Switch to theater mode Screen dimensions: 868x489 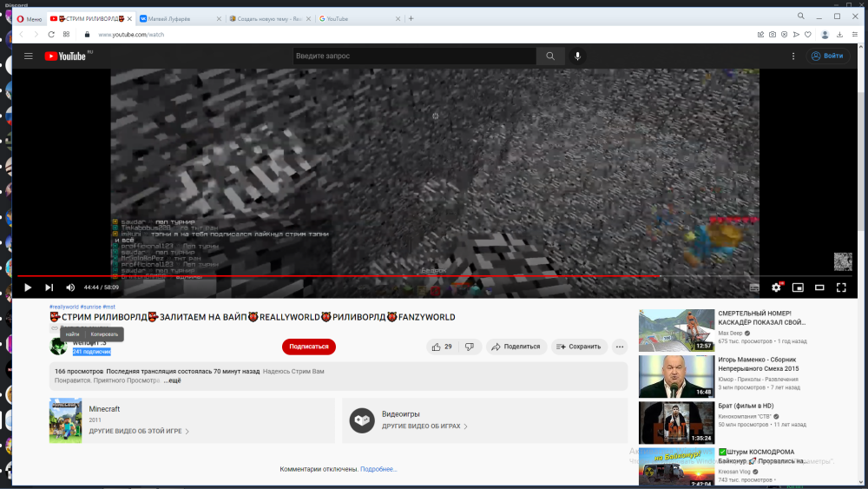click(819, 287)
